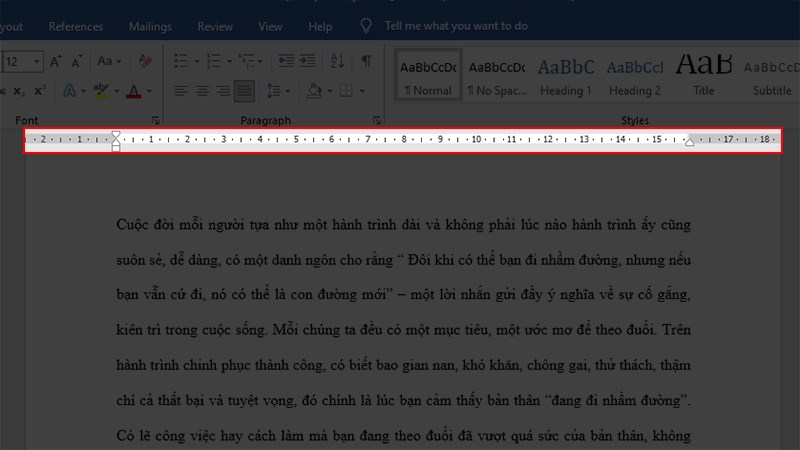
Task: Click the Clear All Formatting eraser icon
Action: pyautogui.click(x=145, y=62)
